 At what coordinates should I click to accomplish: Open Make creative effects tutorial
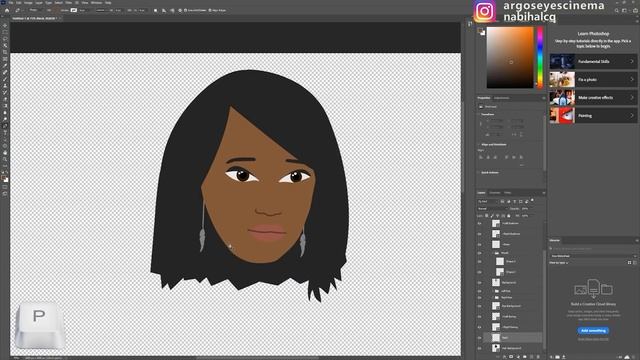click(x=593, y=98)
